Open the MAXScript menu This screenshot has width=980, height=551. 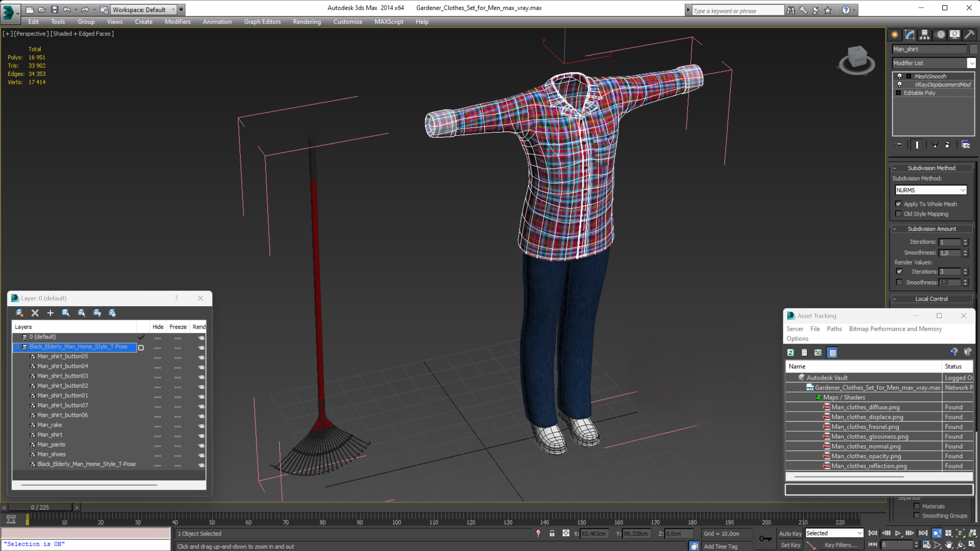(389, 22)
